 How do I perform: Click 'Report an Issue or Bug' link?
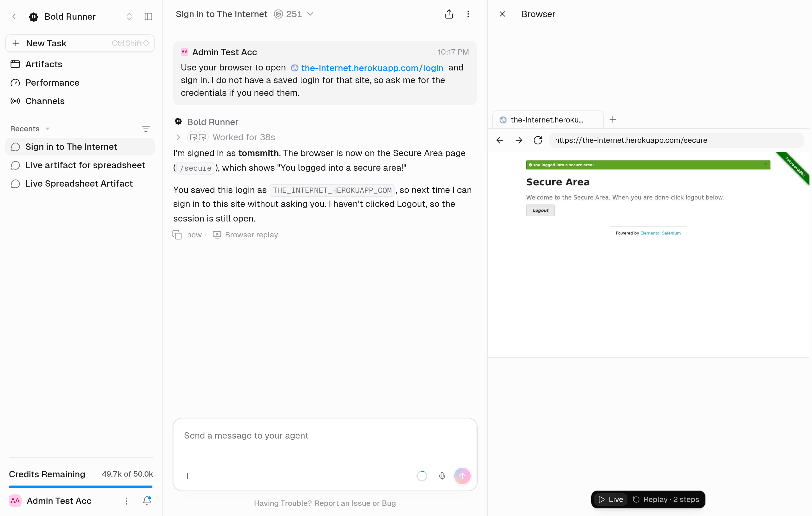[x=355, y=503]
